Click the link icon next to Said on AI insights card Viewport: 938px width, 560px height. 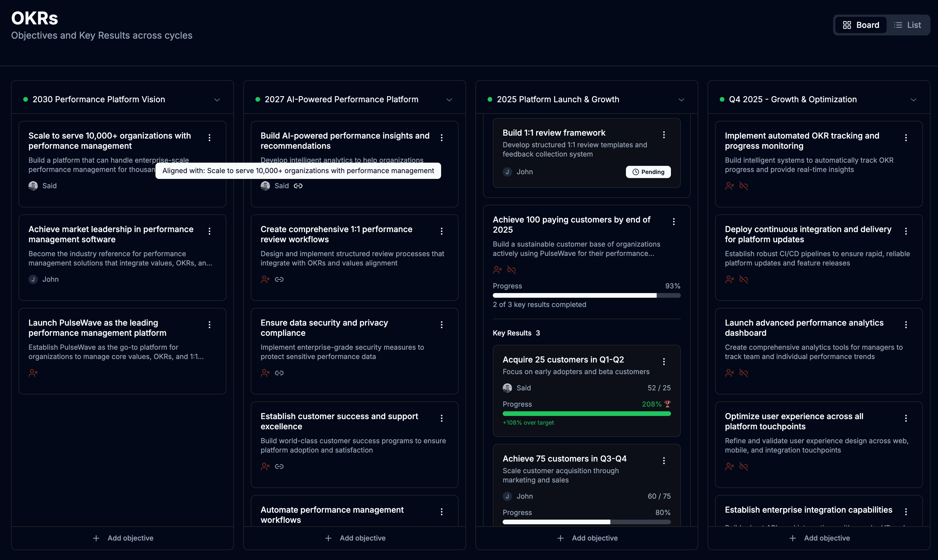298,186
